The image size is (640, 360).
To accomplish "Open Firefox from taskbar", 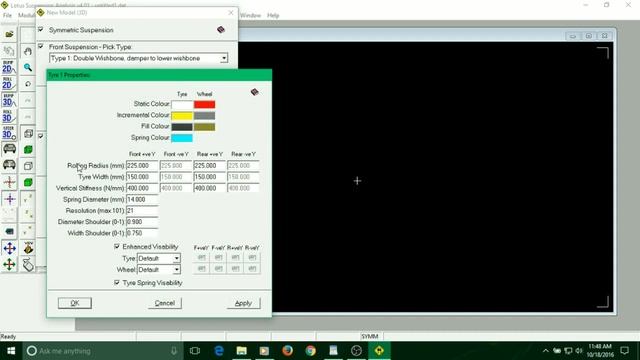I will click(x=287, y=351).
